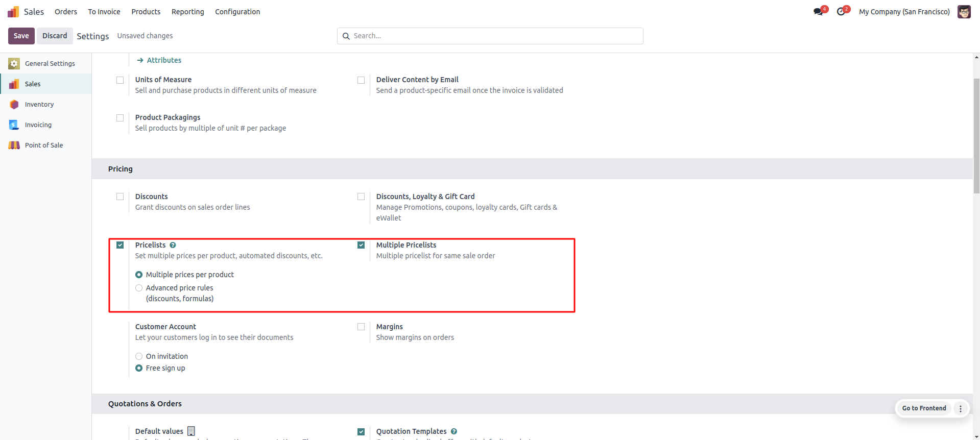980x440 pixels.
Task: Select Advanced price rules radio option
Action: pos(139,288)
